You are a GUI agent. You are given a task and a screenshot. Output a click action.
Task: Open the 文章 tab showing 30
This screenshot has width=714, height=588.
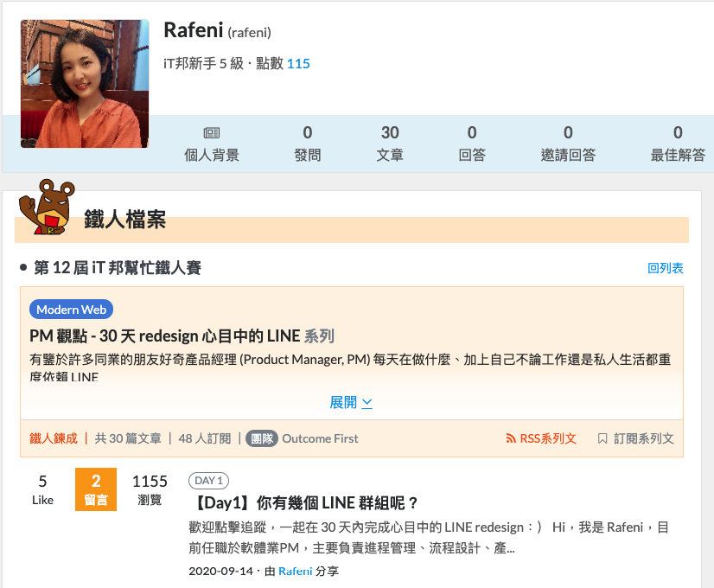click(390, 144)
